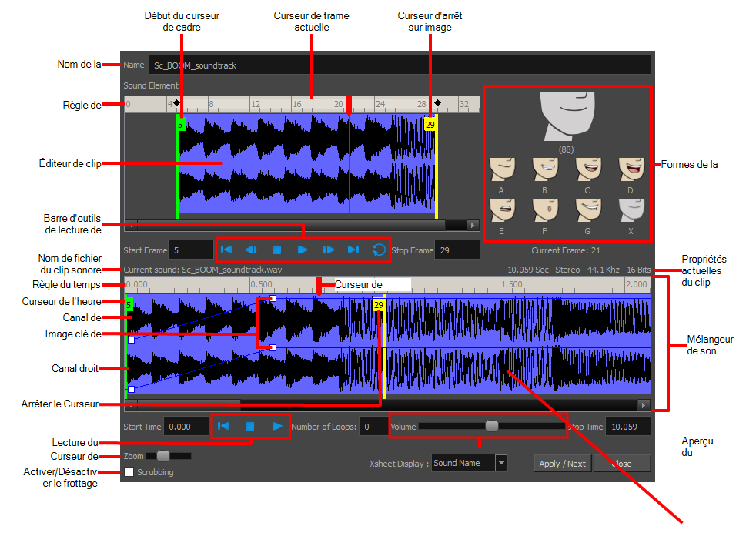756x533 pixels.
Task: Click the red current frame slider on frame ruler
Action: click(x=349, y=105)
